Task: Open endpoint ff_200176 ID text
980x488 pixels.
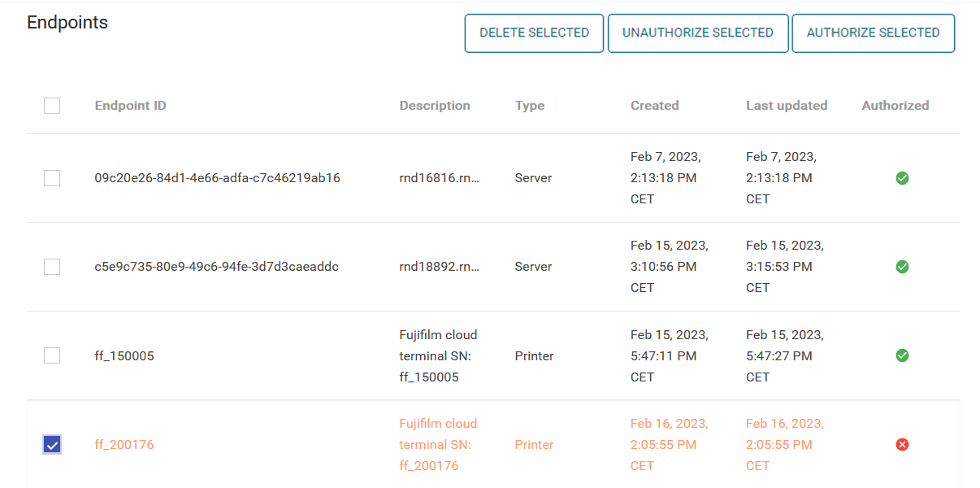Action: [124, 445]
